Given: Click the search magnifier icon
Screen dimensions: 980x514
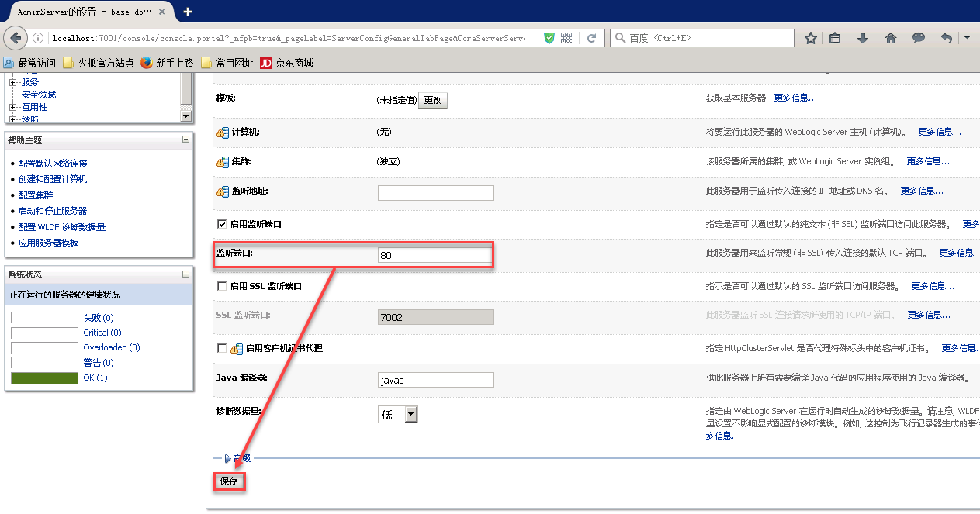Looking at the screenshot, I should click(x=620, y=38).
